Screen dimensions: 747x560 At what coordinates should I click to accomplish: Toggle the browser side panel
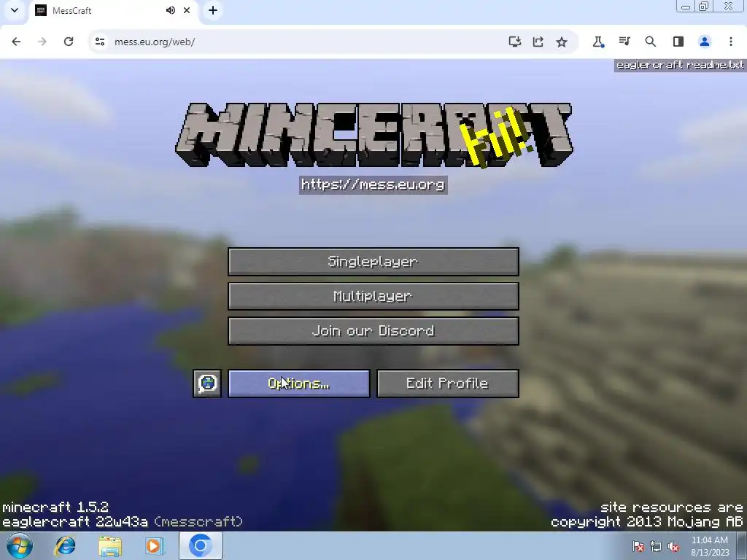[678, 42]
